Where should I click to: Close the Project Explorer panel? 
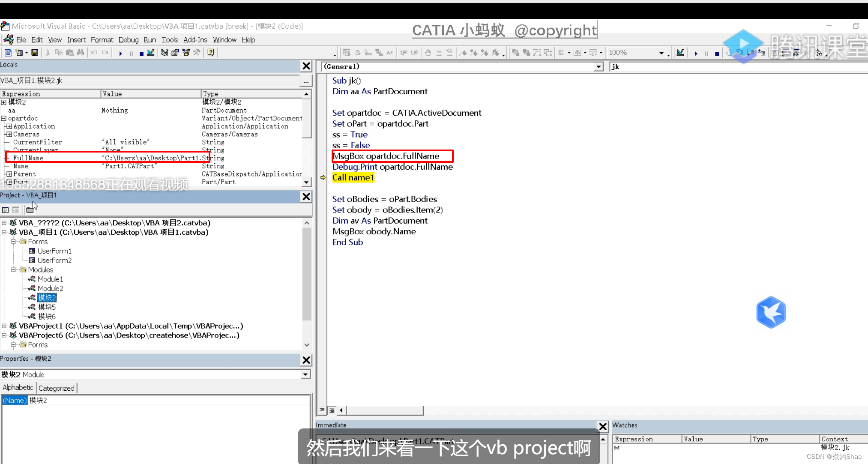(306, 197)
